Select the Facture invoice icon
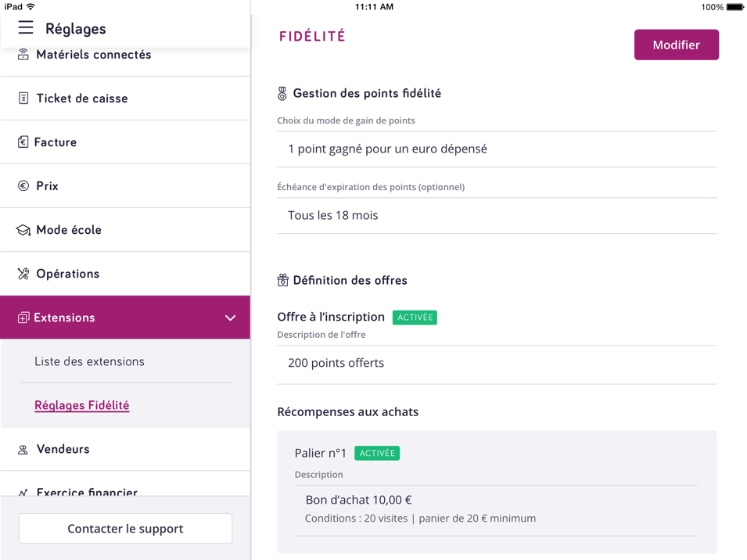The image size is (747, 560). 23,142
